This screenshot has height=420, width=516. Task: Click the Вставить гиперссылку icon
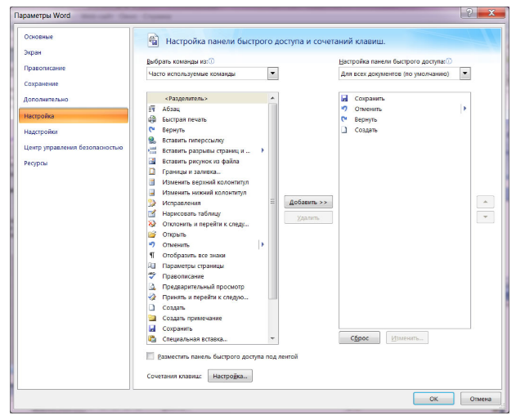(x=151, y=140)
